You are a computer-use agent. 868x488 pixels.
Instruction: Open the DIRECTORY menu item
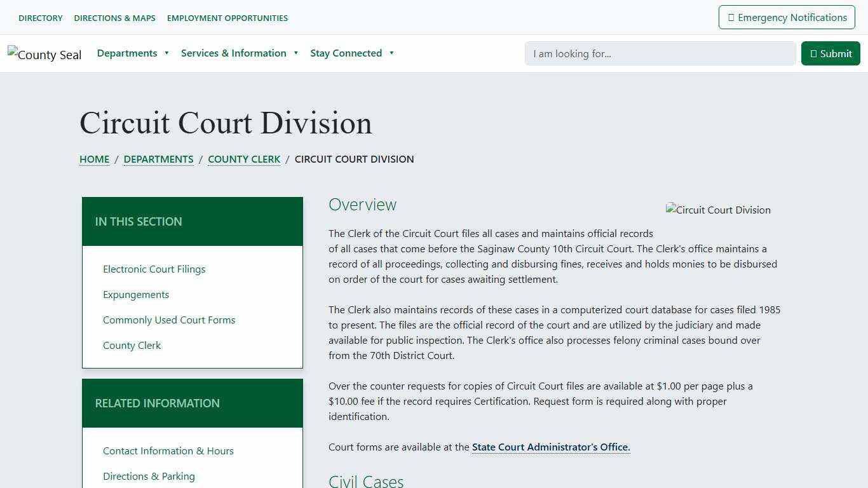point(40,18)
